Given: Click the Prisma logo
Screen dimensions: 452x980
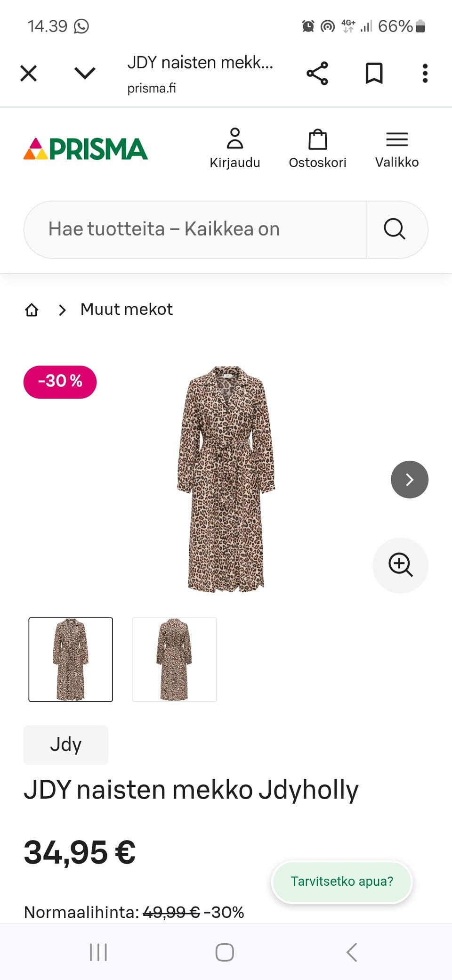Looking at the screenshot, I should (x=86, y=149).
